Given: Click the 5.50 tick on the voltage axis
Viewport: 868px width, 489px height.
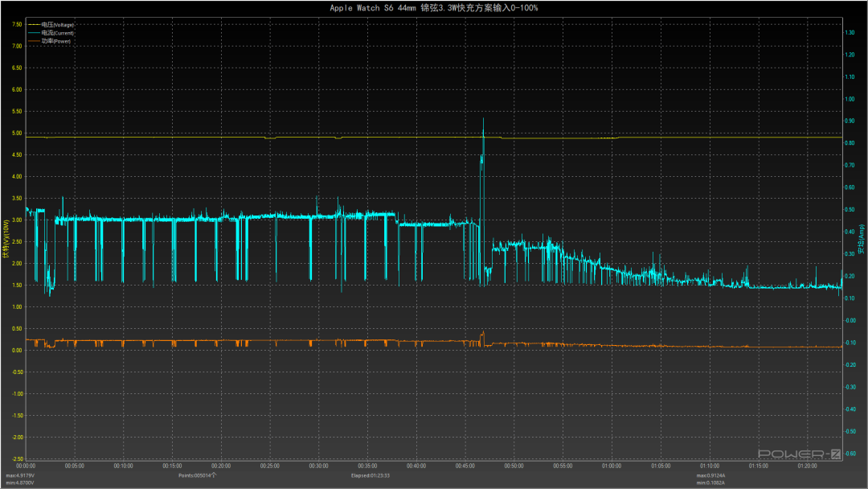Looking at the screenshot, I should pyautogui.click(x=17, y=111).
